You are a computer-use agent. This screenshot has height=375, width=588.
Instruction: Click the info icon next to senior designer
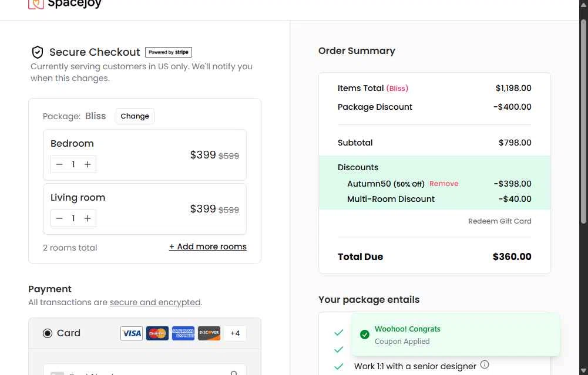pos(485,364)
